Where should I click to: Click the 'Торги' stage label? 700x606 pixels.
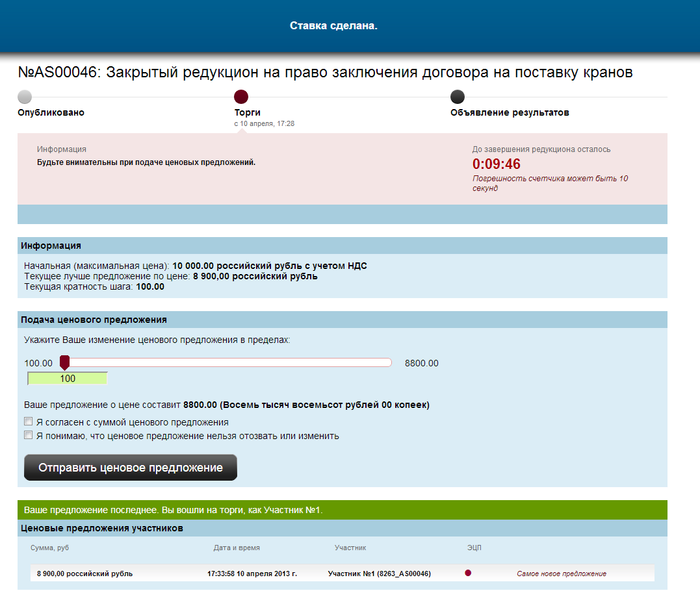pyautogui.click(x=248, y=112)
